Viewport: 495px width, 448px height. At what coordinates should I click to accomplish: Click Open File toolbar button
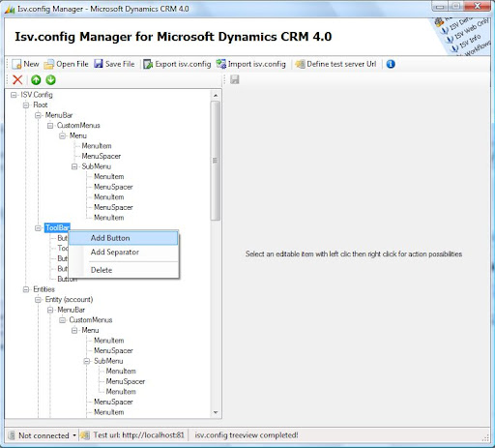(66, 64)
